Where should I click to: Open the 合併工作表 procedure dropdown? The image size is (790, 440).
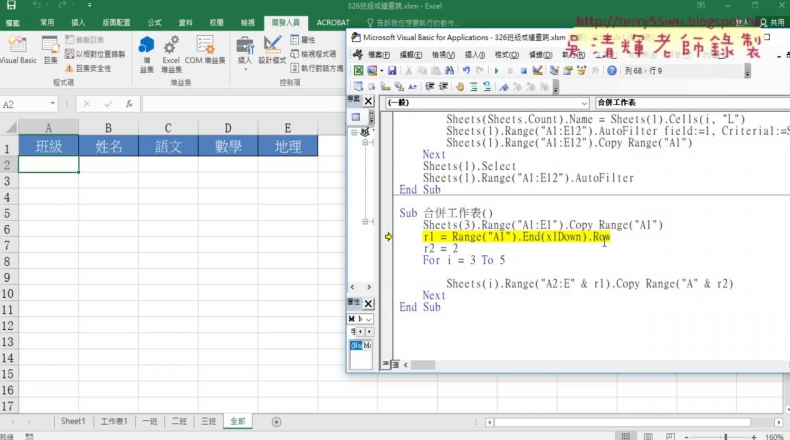(691, 102)
